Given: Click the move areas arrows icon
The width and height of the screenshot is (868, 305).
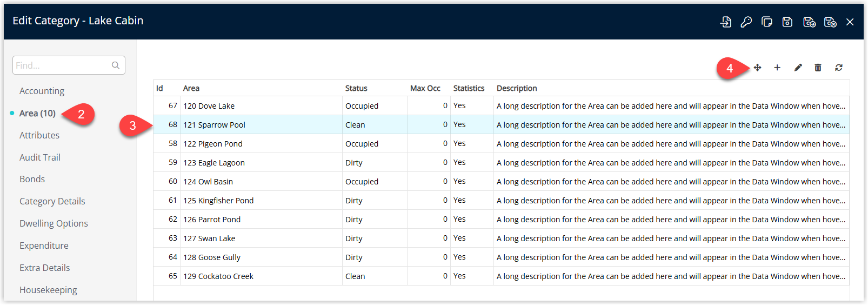Looking at the screenshot, I should click(757, 68).
